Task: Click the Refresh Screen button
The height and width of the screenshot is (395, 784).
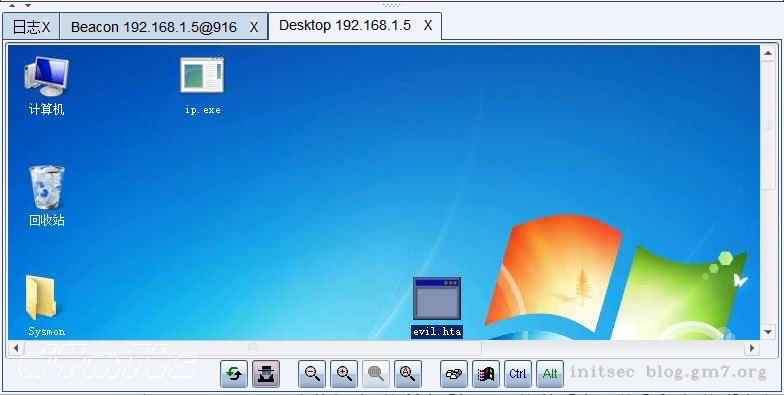Action: click(234, 374)
